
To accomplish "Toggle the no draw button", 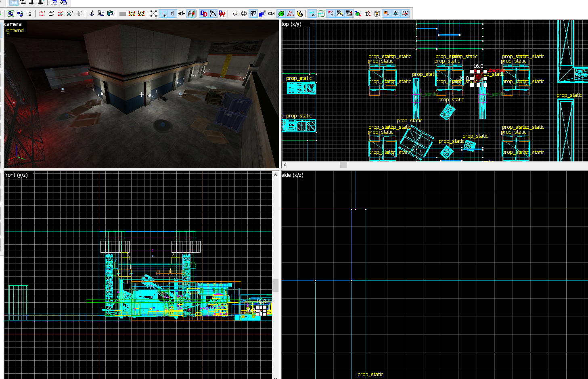I will coord(291,13).
